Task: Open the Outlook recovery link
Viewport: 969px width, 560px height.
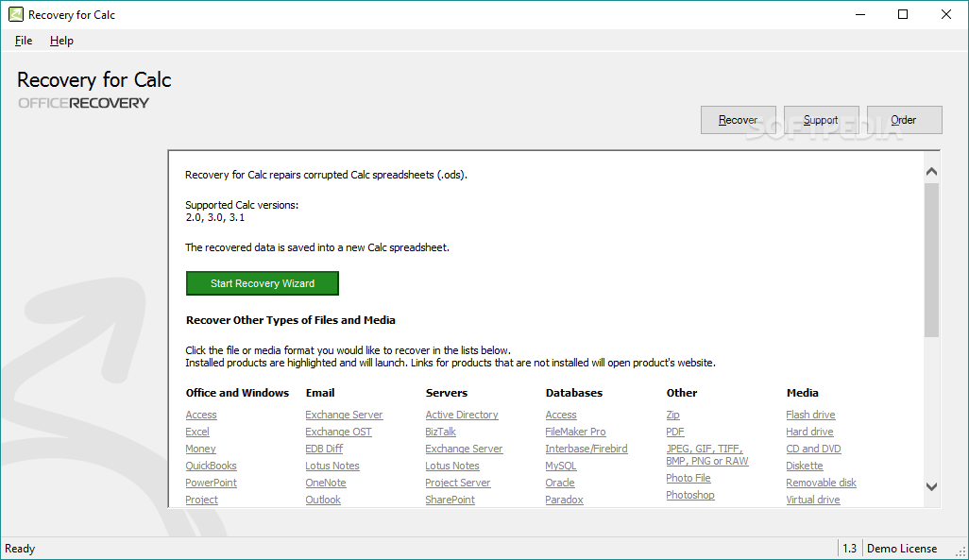Action: tap(323, 500)
